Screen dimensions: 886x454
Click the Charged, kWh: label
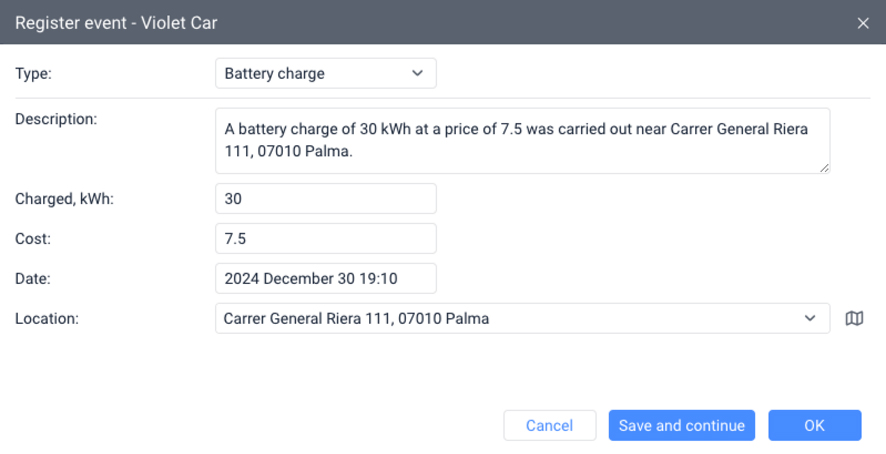(65, 198)
